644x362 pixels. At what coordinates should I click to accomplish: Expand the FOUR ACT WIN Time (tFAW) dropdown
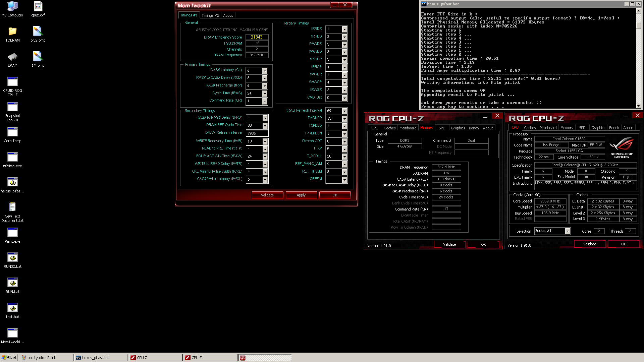[265, 157]
